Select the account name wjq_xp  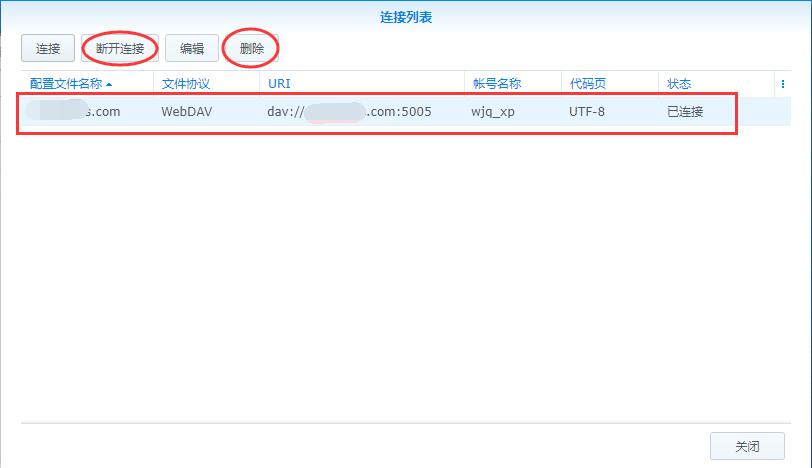[492, 112]
